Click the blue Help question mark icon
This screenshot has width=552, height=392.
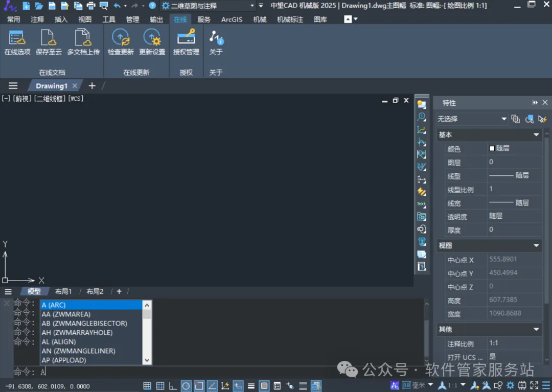(152, 6)
